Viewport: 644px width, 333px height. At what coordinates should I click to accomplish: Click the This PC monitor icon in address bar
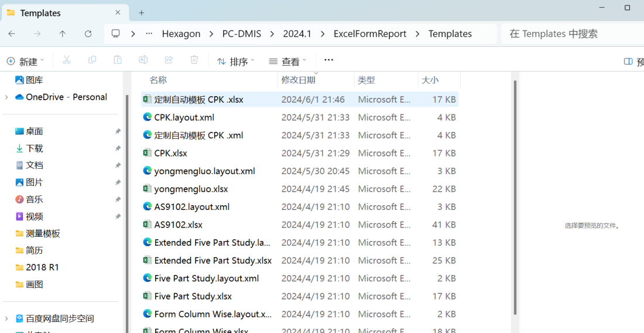pyautogui.click(x=116, y=34)
